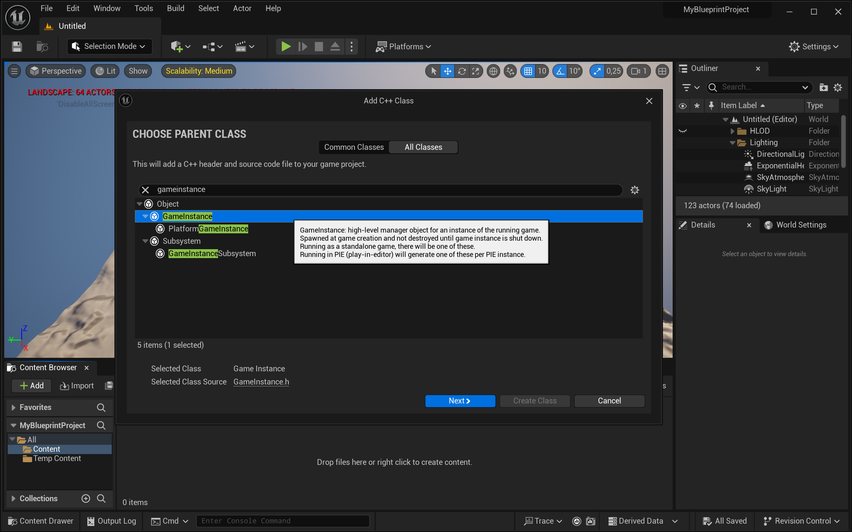
Task: Open the Selection Mode dropdown
Action: [x=109, y=47]
